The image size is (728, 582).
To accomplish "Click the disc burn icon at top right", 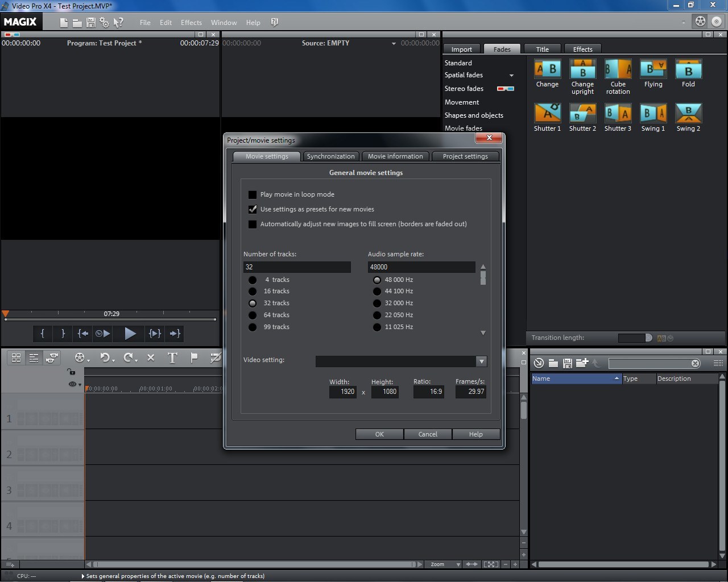I will pyautogui.click(x=716, y=22).
